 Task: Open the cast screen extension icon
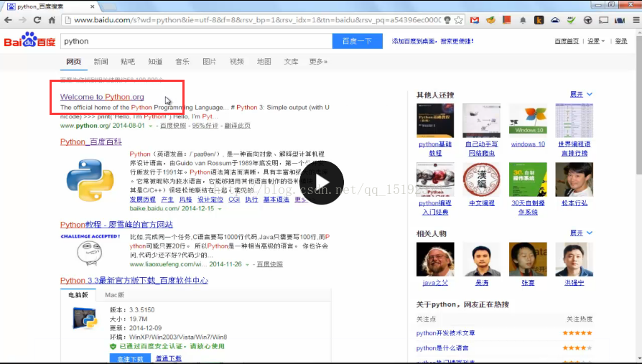click(603, 19)
